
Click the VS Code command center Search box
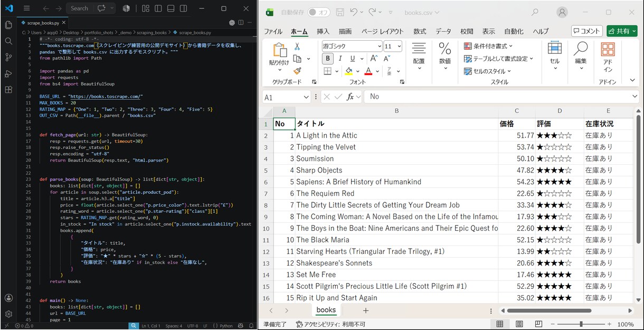point(80,8)
